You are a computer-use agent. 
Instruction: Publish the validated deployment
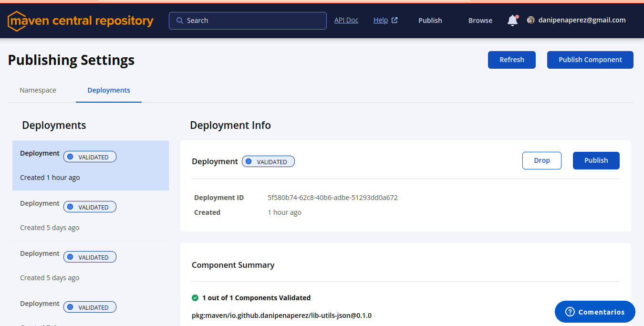pos(596,160)
